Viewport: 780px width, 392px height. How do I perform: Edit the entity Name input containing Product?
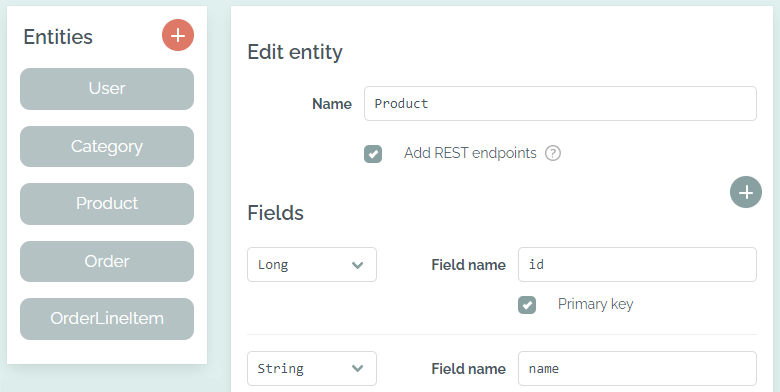[x=560, y=103]
